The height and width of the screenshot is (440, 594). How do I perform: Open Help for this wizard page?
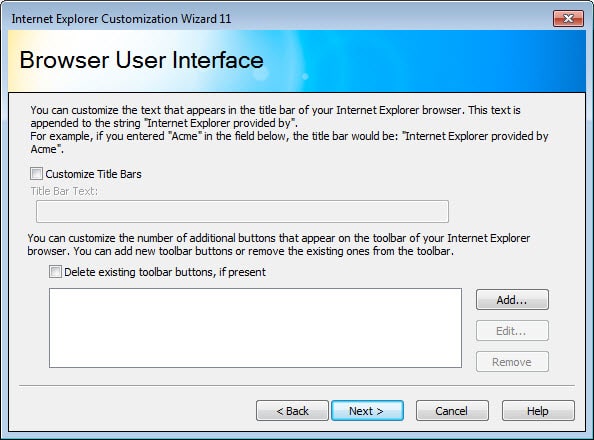538,411
